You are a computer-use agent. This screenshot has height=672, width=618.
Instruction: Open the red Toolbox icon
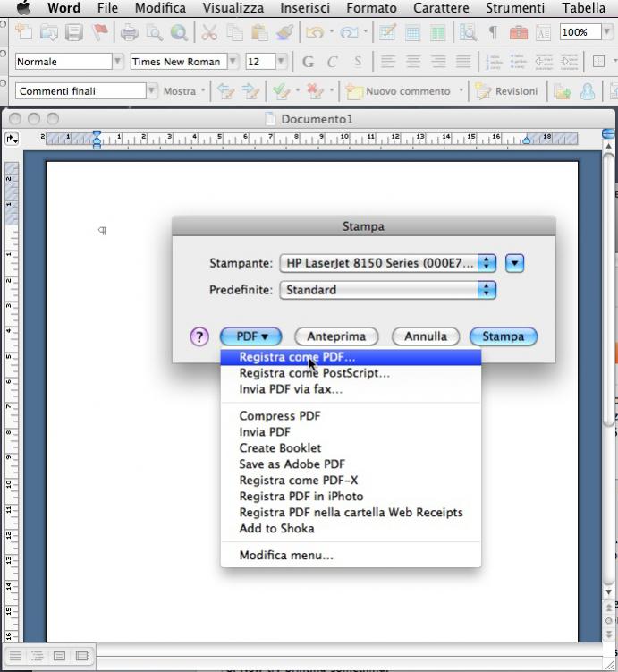[x=518, y=32]
